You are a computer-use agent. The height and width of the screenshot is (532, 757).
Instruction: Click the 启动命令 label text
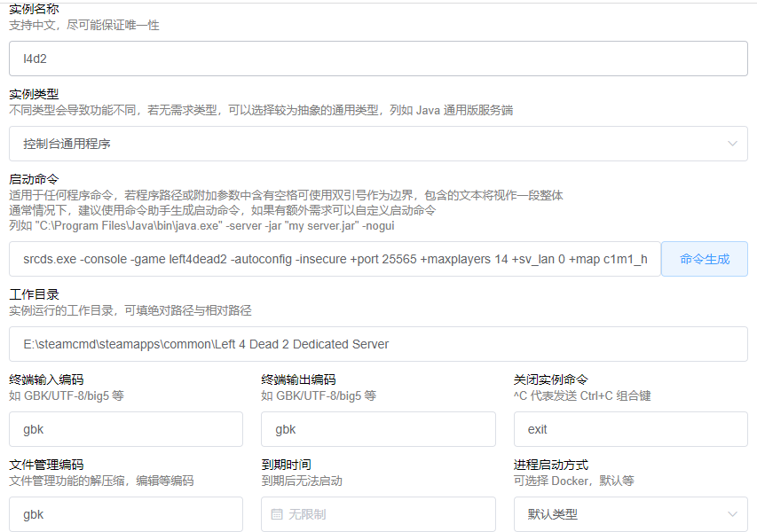pyautogui.click(x=34, y=179)
